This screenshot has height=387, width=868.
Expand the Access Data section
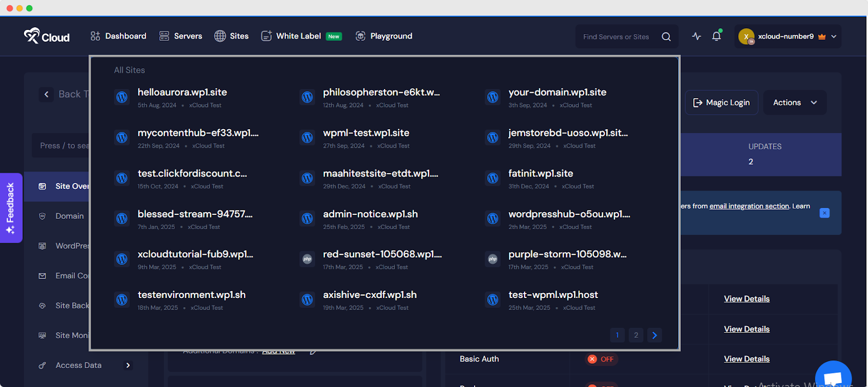(x=128, y=365)
